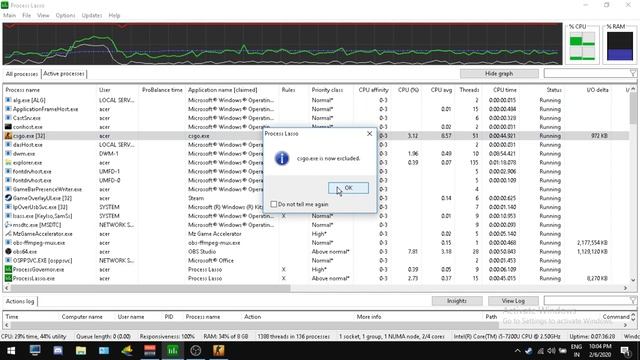Click the msdtc.exe process icon
640x360 pixels.
8,225
